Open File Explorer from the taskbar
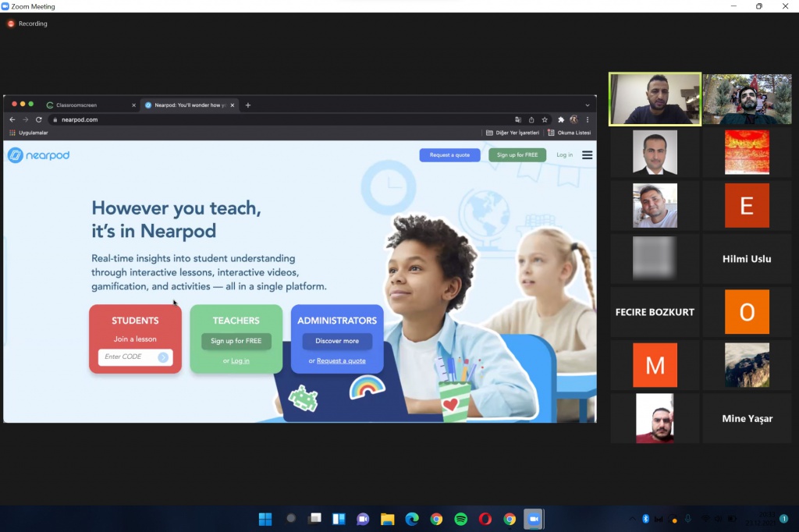Viewport: 799px width, 532px height. [x=387, y=520]
